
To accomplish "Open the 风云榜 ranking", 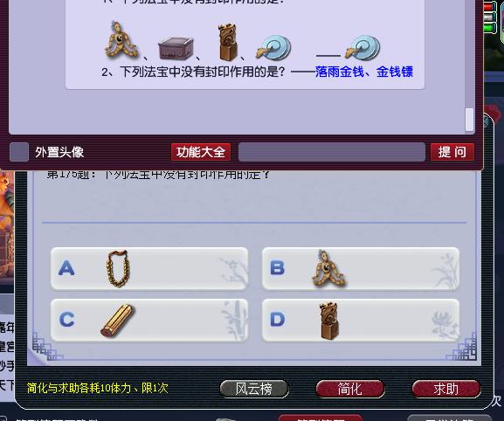I will coord(254,389).
